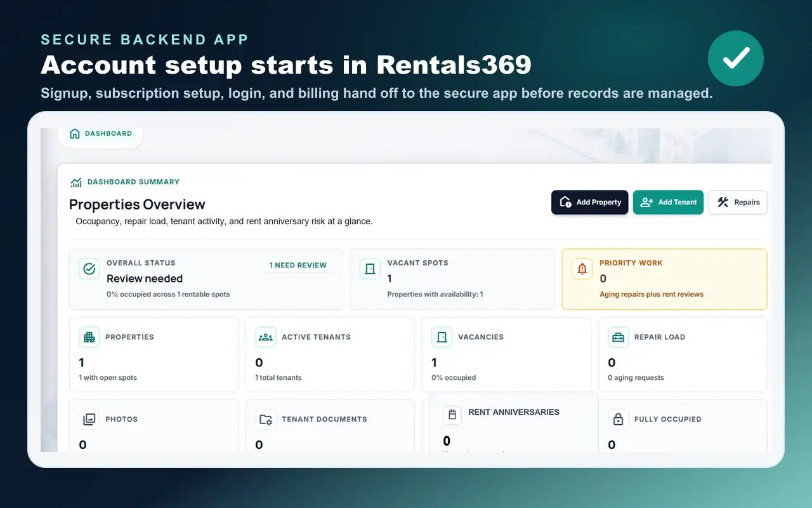Click '1 with open spots' text
The height and width of the screenshot is (508, 812).
pos(108,378)
